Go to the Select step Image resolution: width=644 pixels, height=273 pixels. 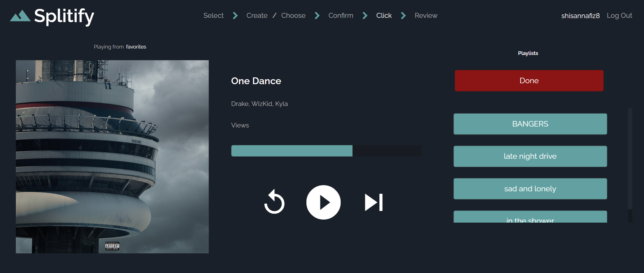213,15
